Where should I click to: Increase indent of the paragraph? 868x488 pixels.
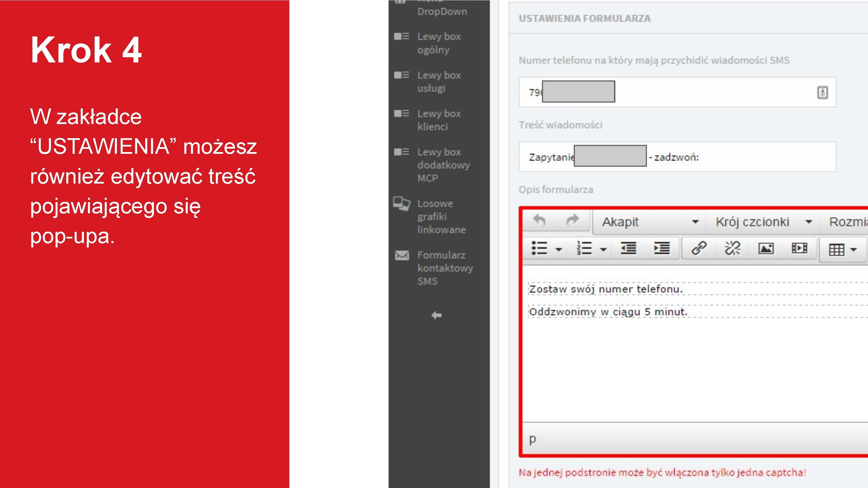(x=662, y=249)
